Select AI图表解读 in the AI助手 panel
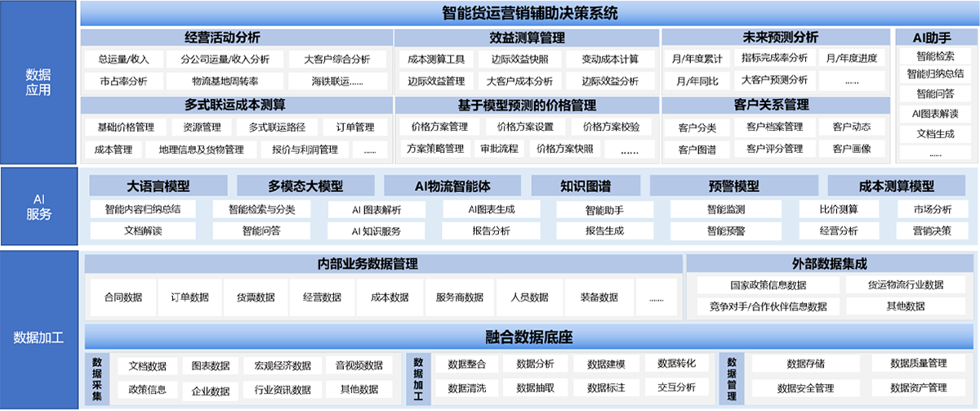This screenshot has height=411, width=980. (935, 114)
